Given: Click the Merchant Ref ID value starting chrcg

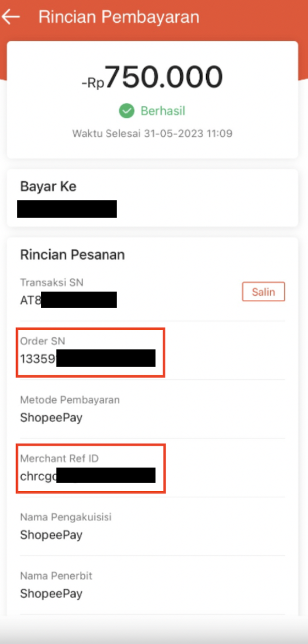Looking at the screenshot, I should tap(88, 476).
